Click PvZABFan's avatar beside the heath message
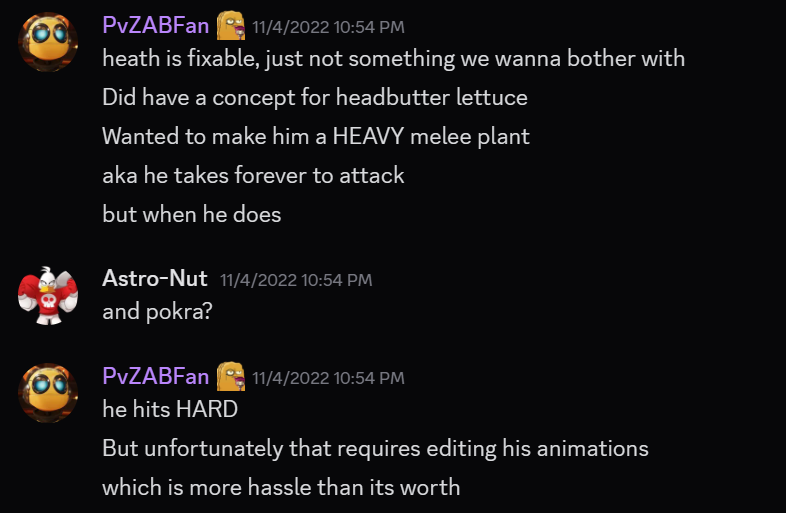The image size is (786, 513). [x=47, y=41]
